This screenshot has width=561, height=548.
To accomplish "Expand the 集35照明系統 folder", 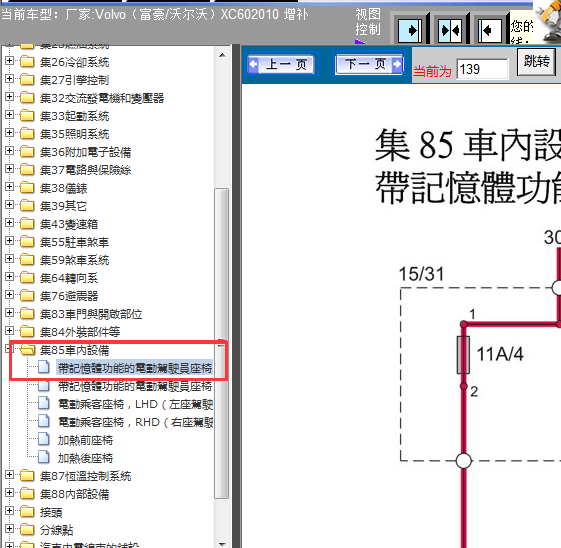I will pyautogui.click(x=9, y=133).
